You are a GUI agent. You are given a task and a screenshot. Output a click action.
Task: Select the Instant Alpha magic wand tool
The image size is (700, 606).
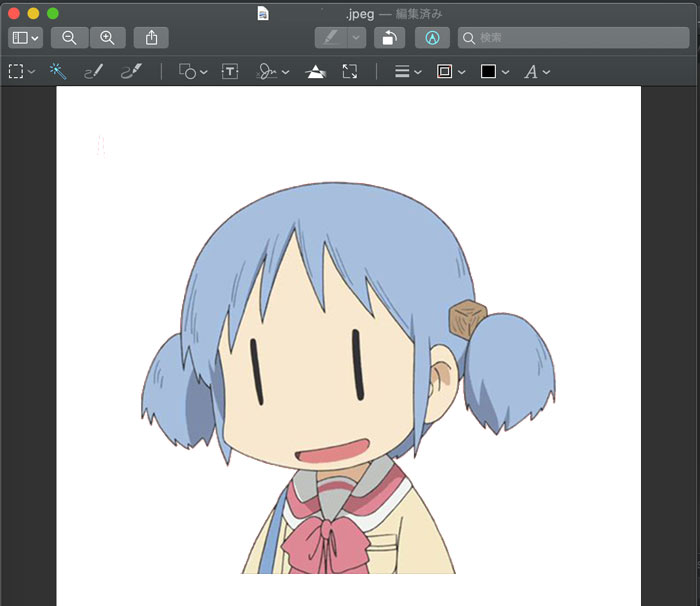(58, 72)
